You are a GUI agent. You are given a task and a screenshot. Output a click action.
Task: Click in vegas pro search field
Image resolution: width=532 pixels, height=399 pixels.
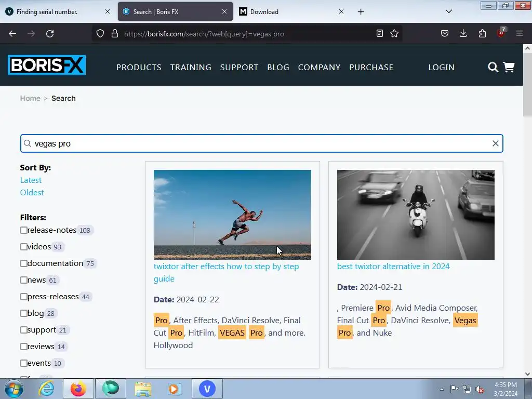click(262, 143)
